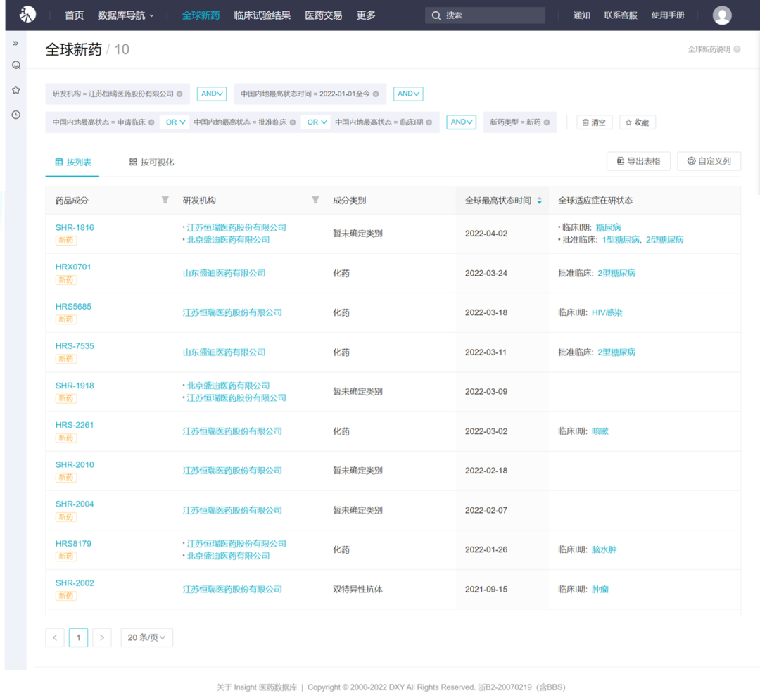Remove the 研发机构 江苏恒瑞 filter tag
The width and height of the screenshot is (760, 700).
(180, 94)
